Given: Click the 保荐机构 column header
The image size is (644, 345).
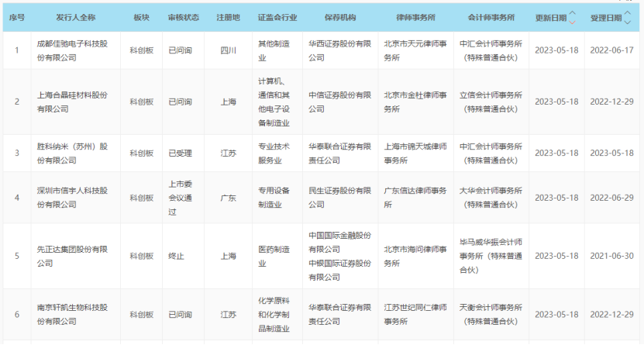Looking at the screenshot, I should (340, 18).
